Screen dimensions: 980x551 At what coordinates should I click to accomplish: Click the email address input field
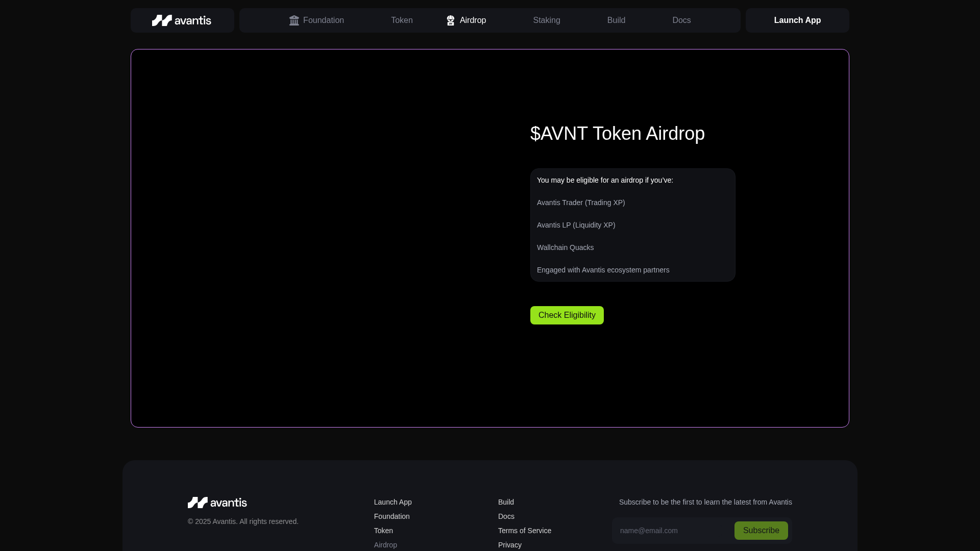click(x=669, y=531)
